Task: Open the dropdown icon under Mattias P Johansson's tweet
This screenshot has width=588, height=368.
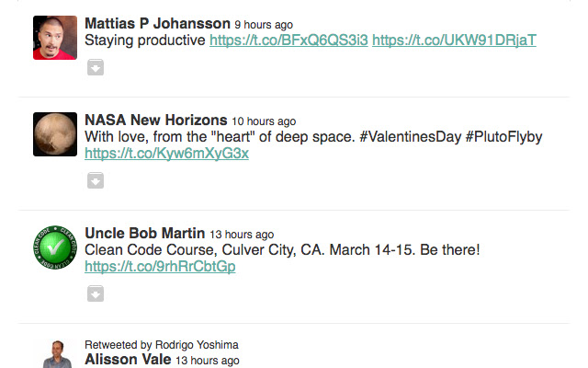Action: (95, 67)
